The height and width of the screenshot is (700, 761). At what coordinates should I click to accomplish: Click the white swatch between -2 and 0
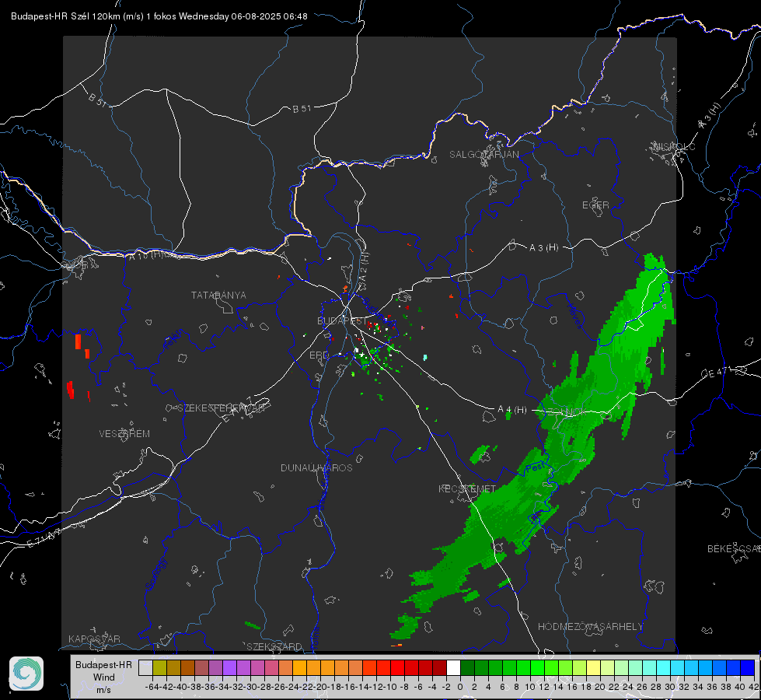pyautogui.click(x=453, y=667)
